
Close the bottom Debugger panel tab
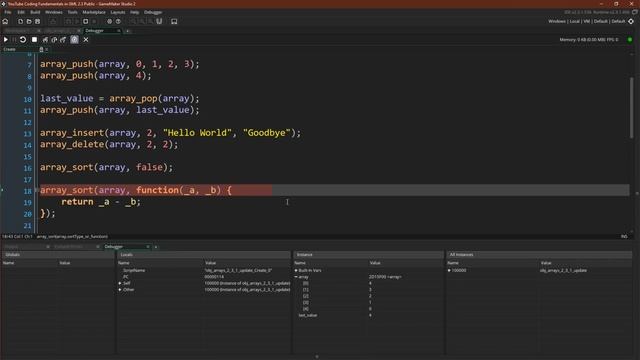pos(148,247)
